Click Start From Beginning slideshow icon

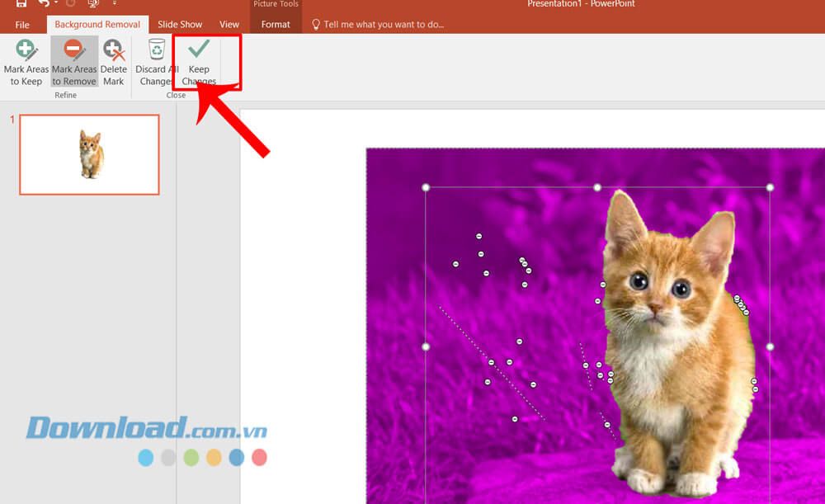(93, 3)
